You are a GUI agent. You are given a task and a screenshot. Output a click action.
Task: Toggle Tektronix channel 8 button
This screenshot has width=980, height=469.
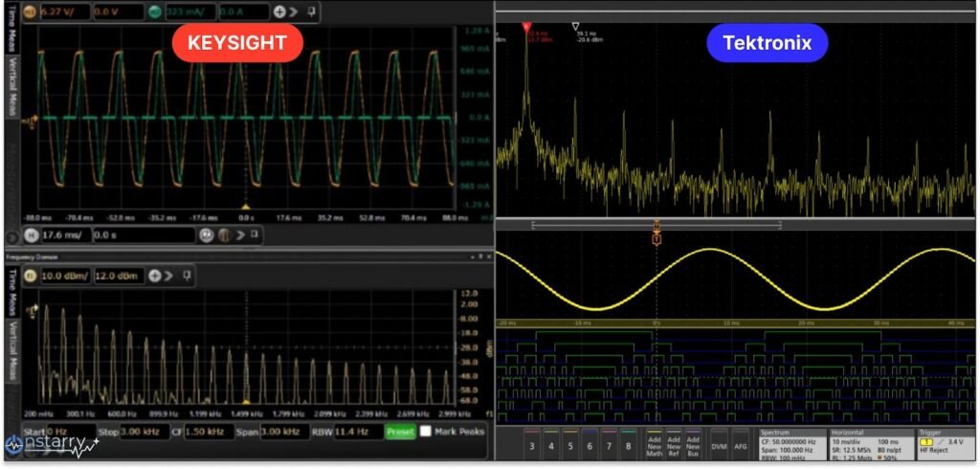tap(628, 443)
